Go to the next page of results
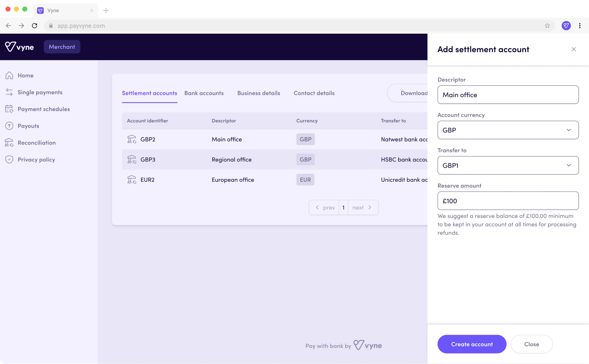Screen dimensions: 589x364 click(x=362, y=208)
